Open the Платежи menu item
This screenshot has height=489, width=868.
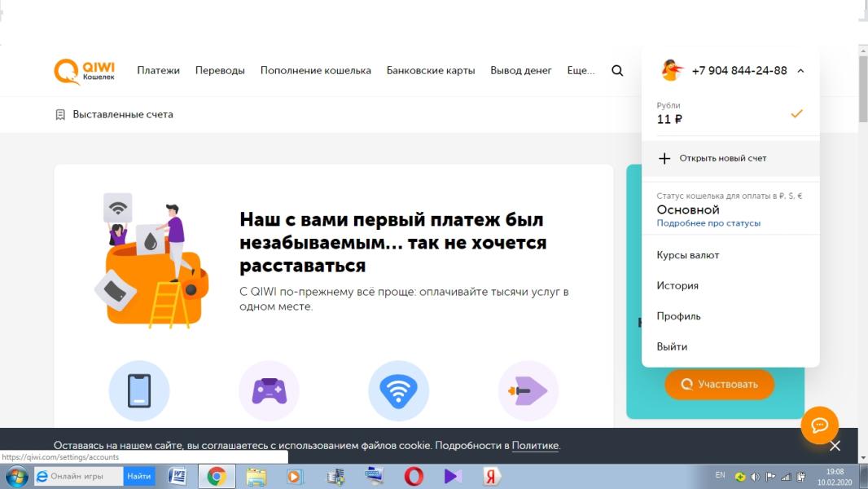coord(158,71)
